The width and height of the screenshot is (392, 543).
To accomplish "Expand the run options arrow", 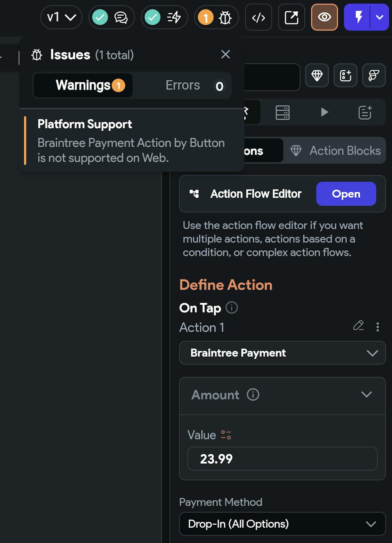I will pos(379,17).
